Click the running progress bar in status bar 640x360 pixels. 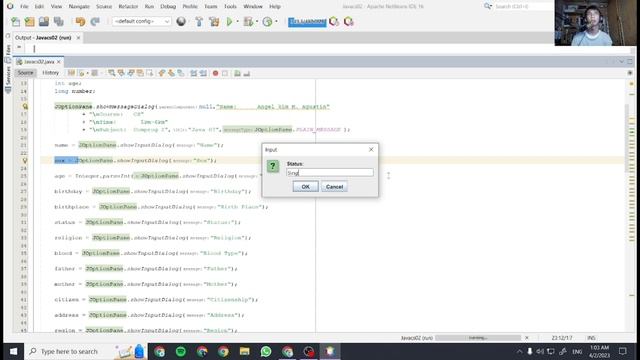(478, 338)
